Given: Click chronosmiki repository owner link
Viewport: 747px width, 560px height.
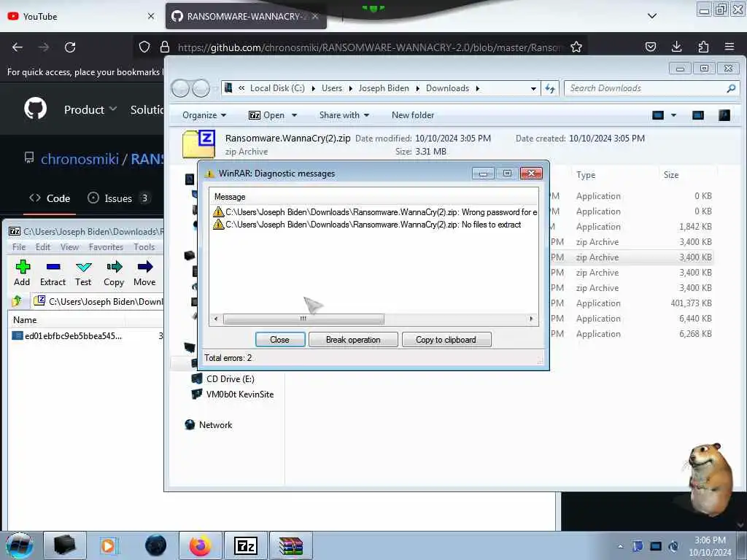Looking at the screenshot, I should [80, 158].
